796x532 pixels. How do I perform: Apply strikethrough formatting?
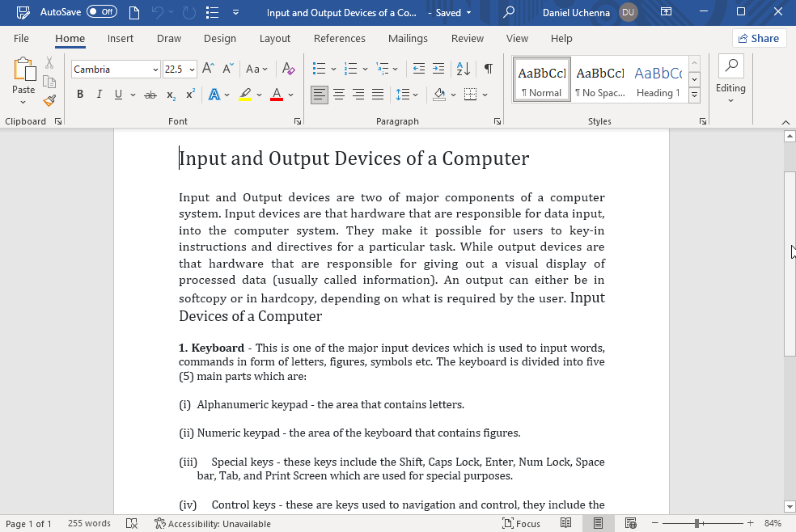click(150, 95)
